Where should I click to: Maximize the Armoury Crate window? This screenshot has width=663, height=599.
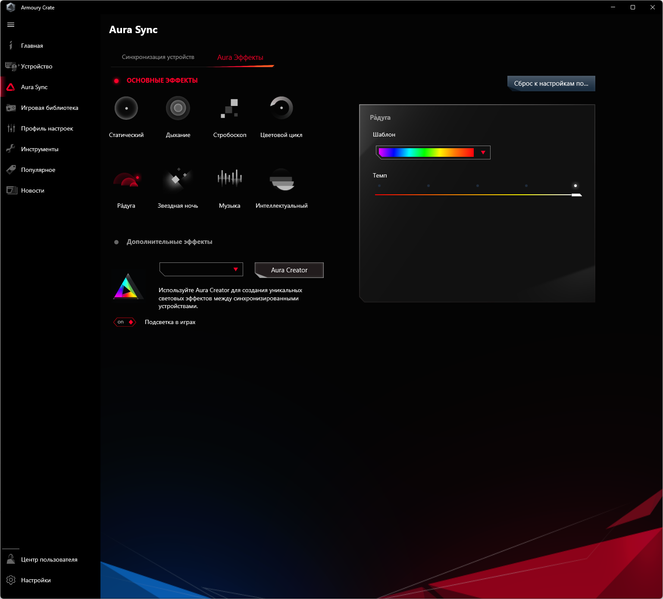(633, 8)
